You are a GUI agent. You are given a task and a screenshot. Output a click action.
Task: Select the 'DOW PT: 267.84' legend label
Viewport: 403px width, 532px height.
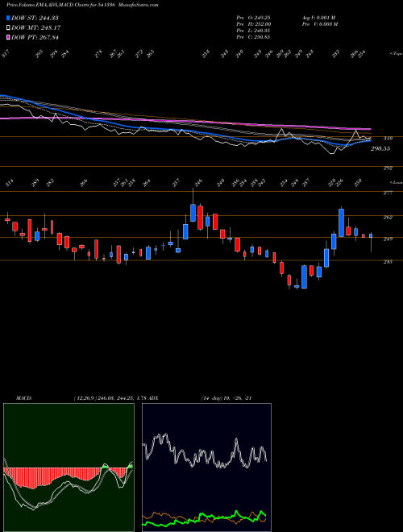tap(35, 37)
